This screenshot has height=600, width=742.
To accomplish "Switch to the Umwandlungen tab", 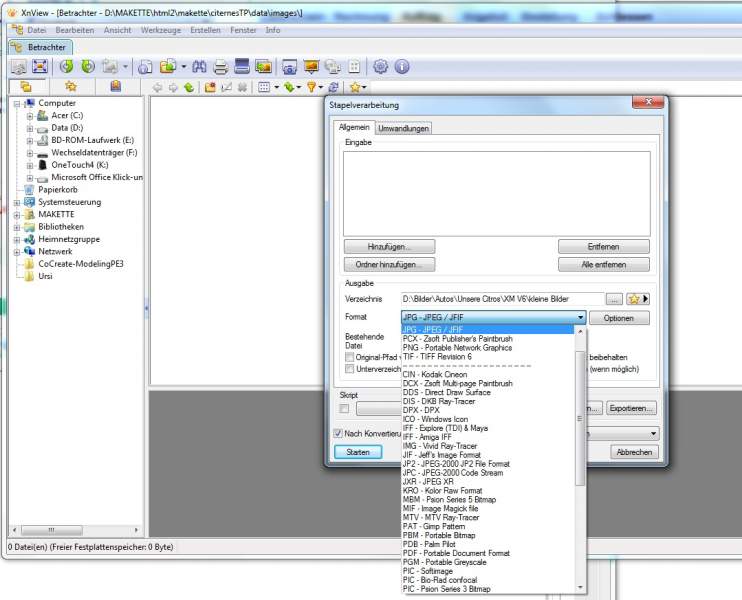I will coord(404,128).
